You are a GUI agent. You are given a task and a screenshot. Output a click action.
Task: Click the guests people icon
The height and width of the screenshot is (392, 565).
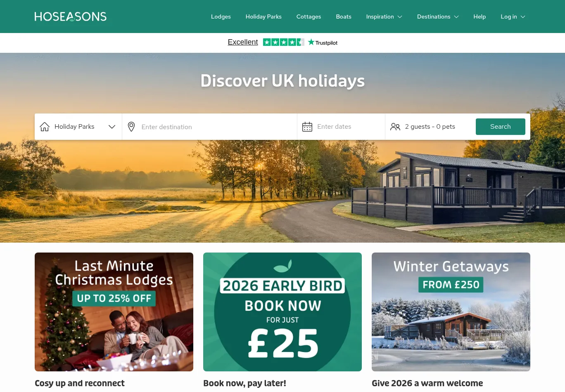pos(395,127)
